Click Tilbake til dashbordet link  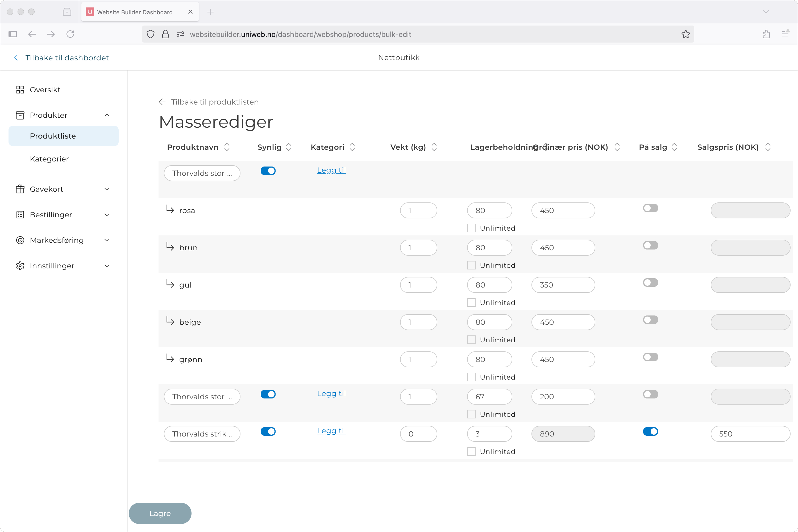click(67, 58)
